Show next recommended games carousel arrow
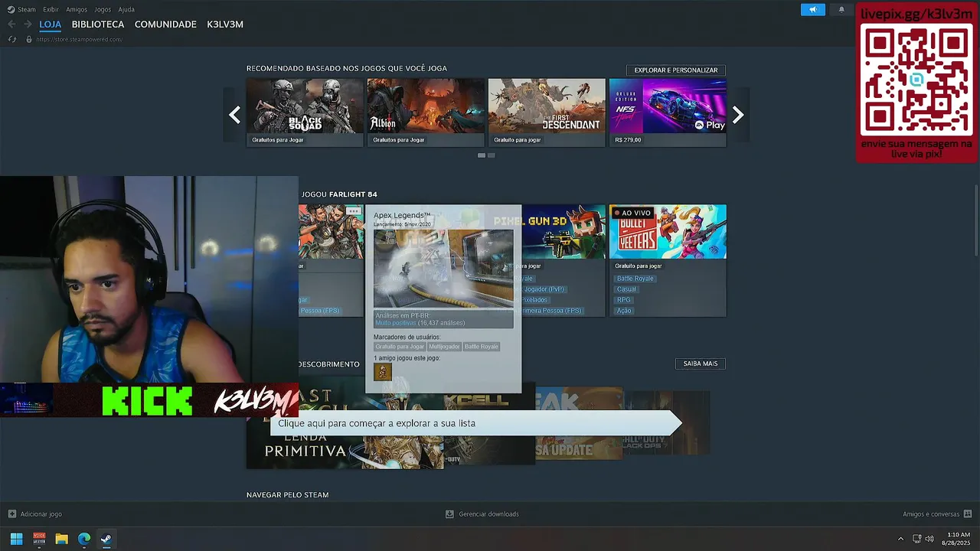980x551 pixels. (x=738, y=115)
